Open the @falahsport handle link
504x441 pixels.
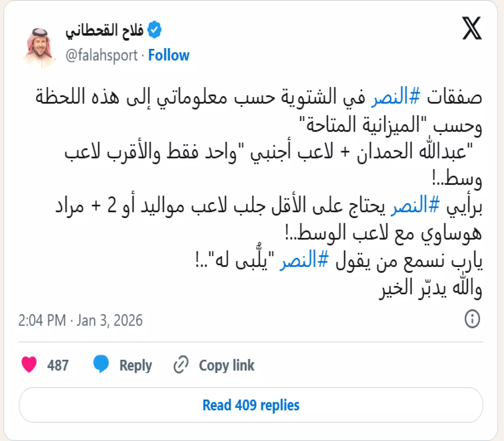click(x=101, y=55)
